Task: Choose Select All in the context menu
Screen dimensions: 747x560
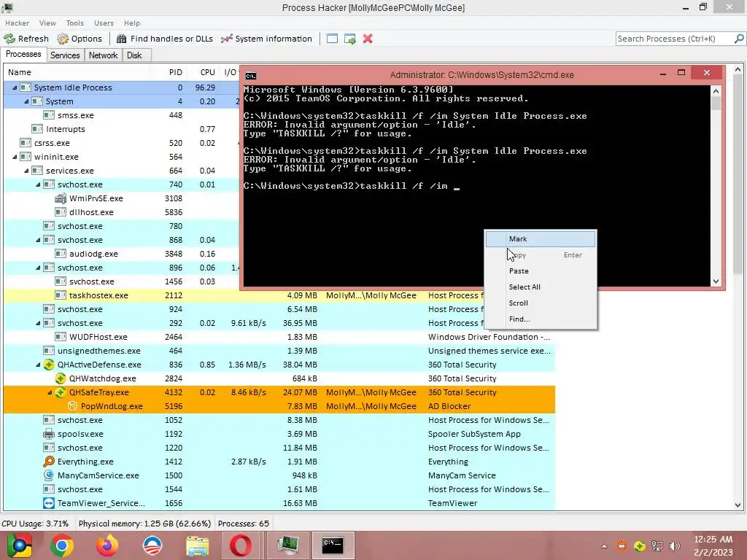Action: pyautogui.click(x=541, y=287)
